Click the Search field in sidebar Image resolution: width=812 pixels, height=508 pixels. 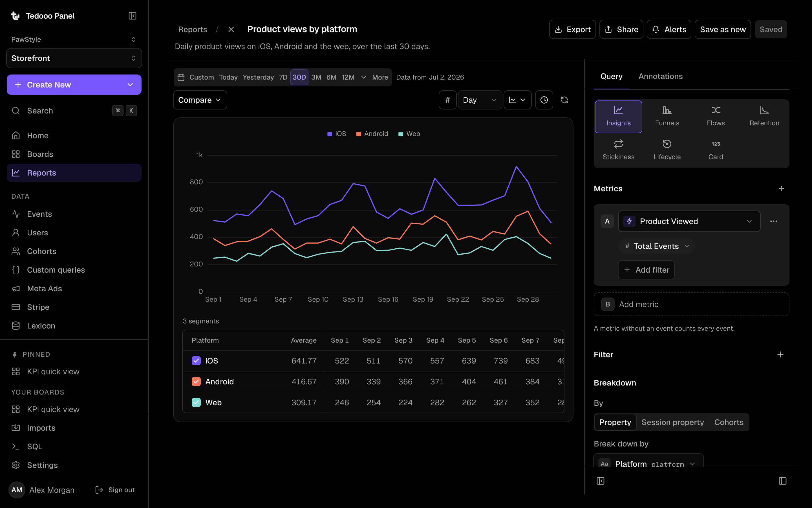[74, 111]
